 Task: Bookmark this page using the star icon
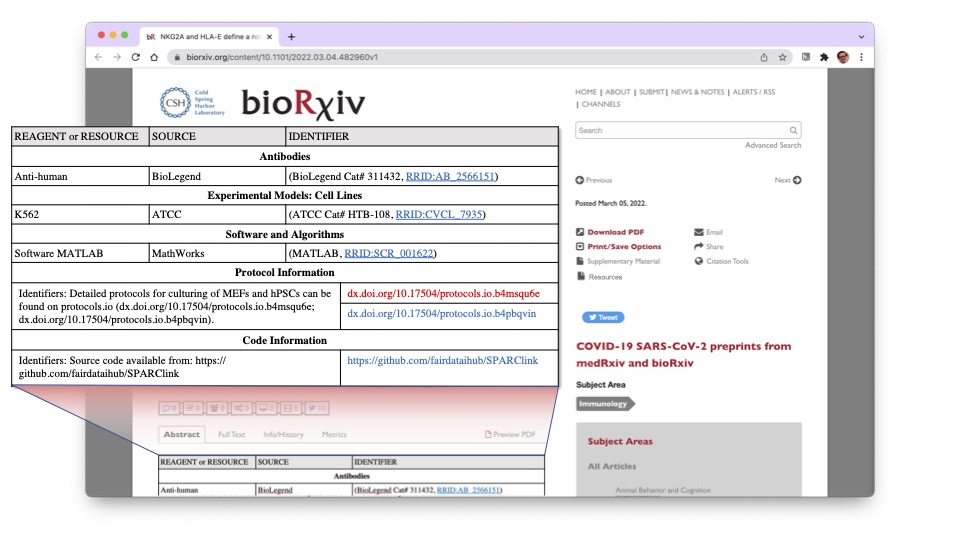coord(783,57)
